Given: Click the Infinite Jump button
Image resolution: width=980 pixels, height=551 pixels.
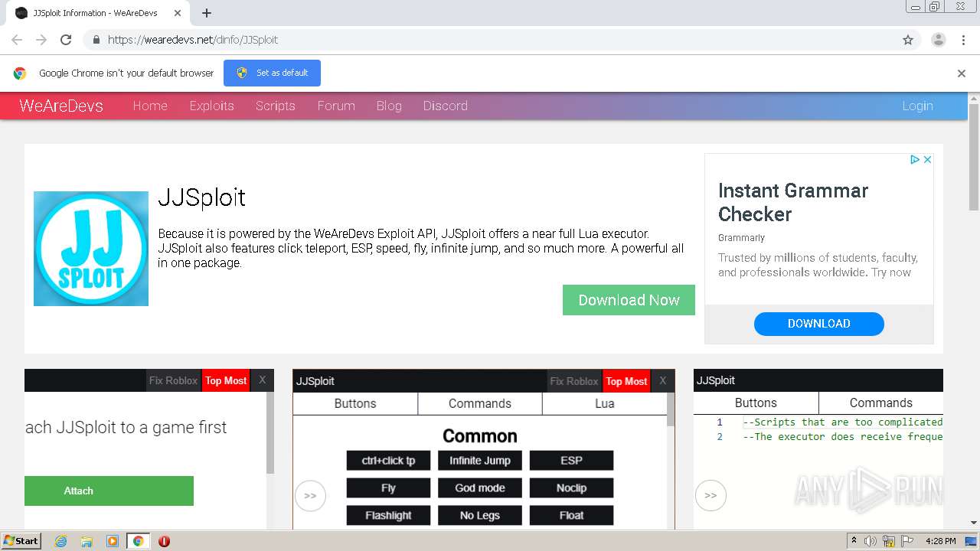Looking at the screenshot, I should (x=480, y=461).
